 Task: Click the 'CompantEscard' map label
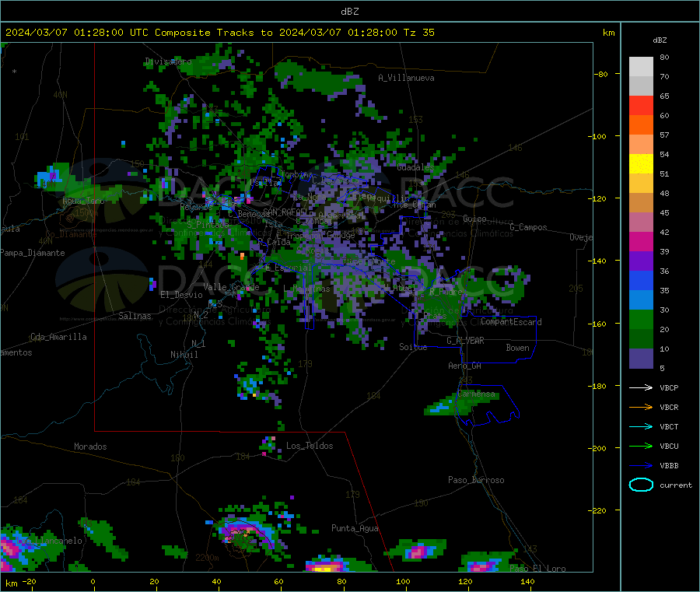point(511,322)
